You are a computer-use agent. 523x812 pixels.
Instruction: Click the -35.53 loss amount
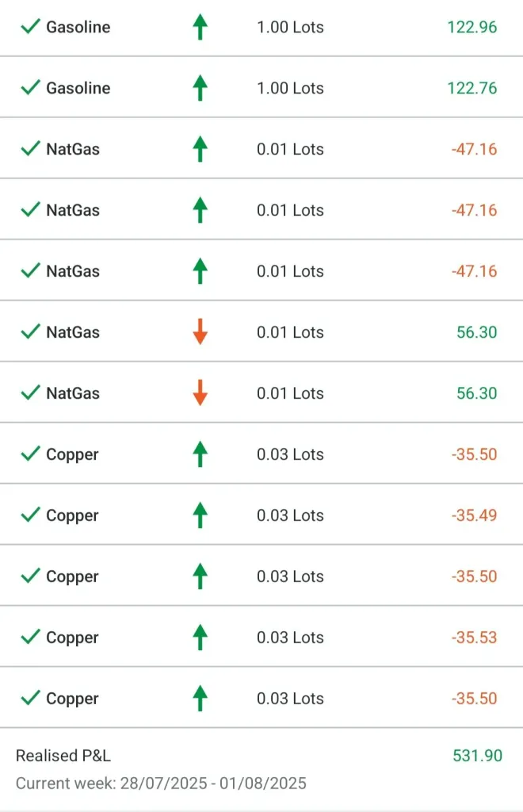pyautogui.click(x=474, y=638)
